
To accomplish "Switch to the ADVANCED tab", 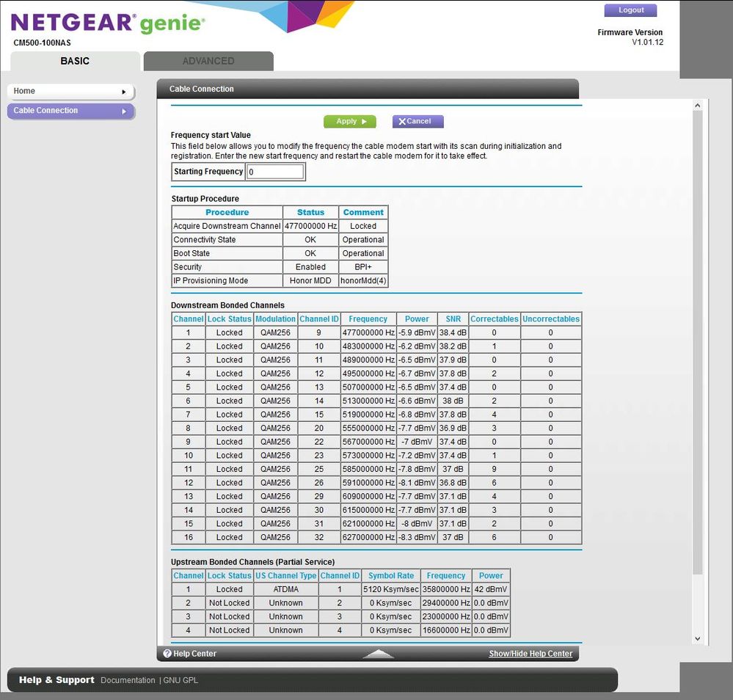I will [x=208, y=61].
